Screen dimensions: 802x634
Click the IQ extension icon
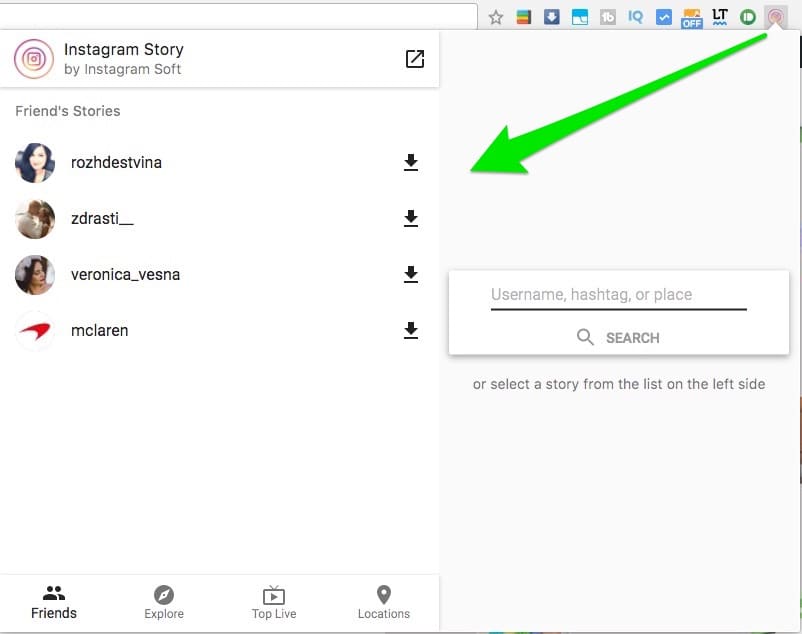pyautogui.click(x=635, y=17)
